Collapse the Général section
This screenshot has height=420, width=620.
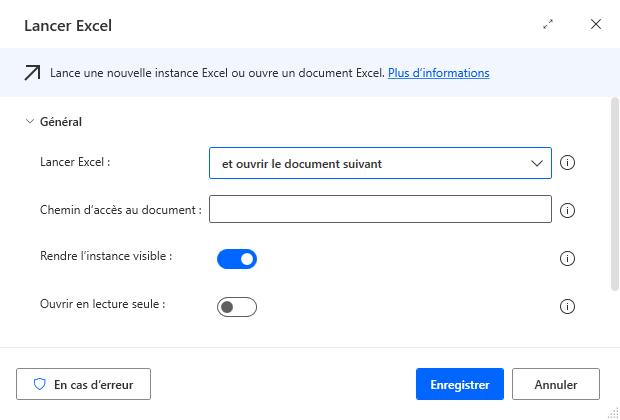pos(30,121)
